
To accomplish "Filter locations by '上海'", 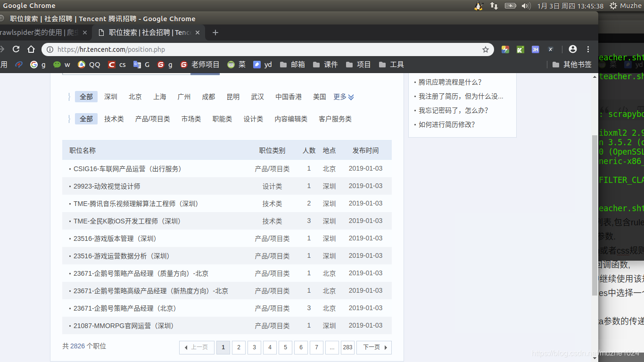I will [160, 97].
